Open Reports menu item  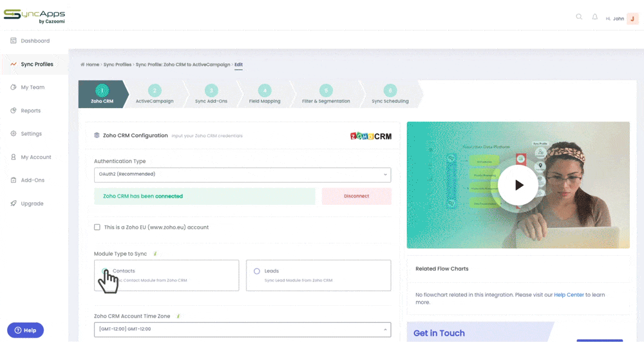point(31,110)
